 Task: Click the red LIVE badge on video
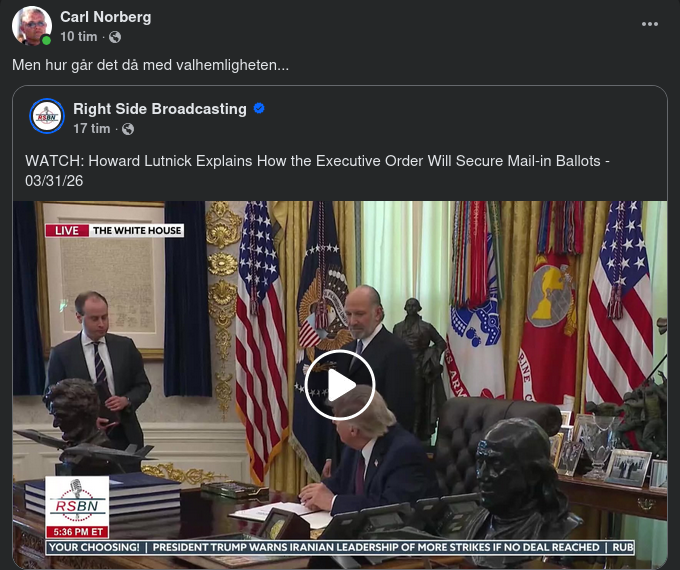pyautogui.click(x=67, y=230)
